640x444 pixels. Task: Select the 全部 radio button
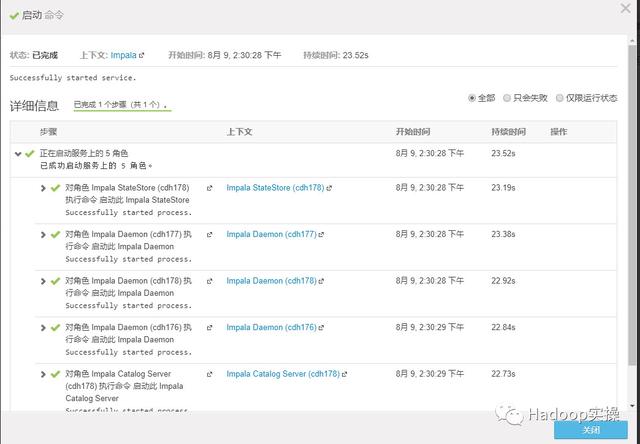472,98
